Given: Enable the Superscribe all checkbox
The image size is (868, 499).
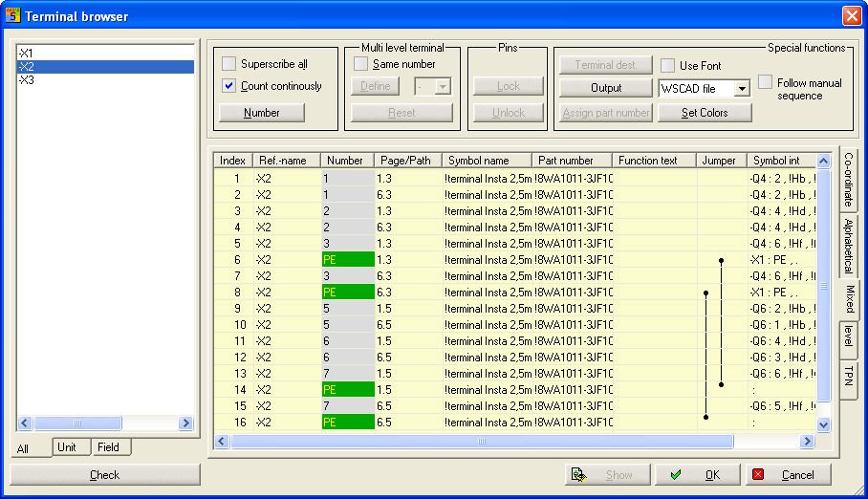Looking at the screenshot, I should coord(228,64).
